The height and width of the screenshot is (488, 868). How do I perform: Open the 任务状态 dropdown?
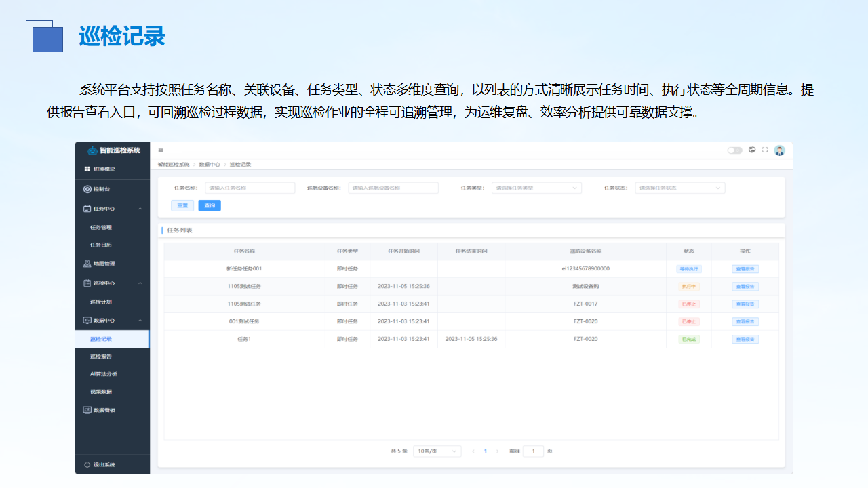click(680, 188)
